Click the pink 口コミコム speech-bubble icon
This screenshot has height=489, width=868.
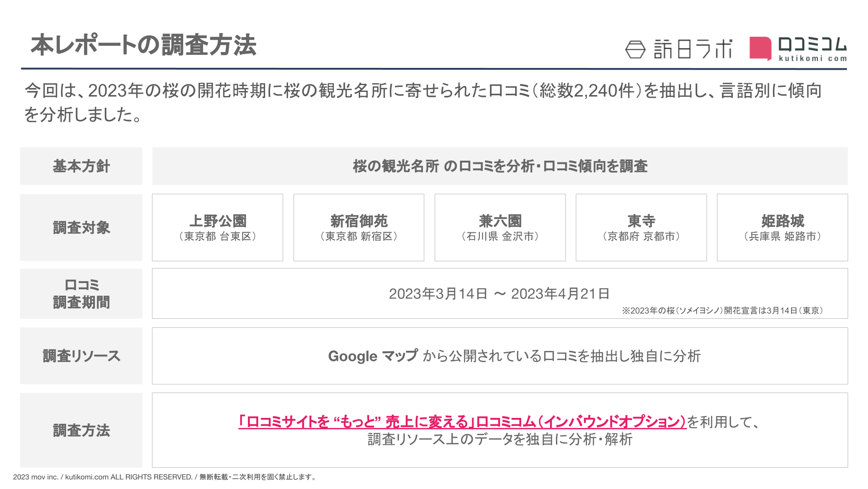760,48
